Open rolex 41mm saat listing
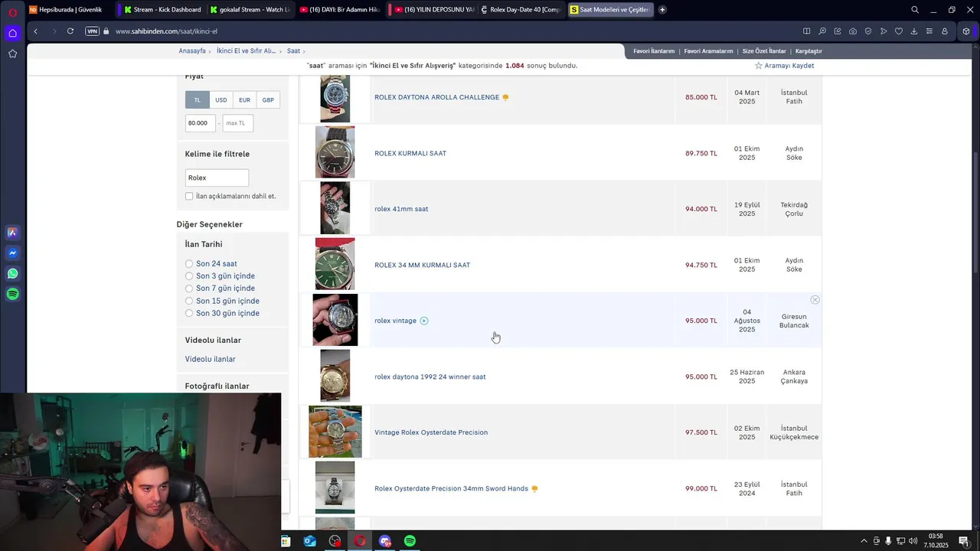This screenshot has width=980, height=551. click(x=401, y=209)
